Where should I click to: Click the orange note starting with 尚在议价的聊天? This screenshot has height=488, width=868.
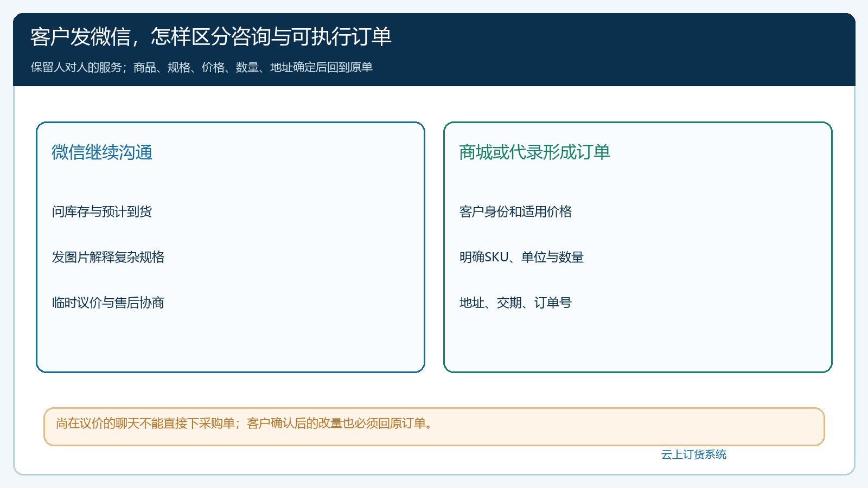coord(434,427)
